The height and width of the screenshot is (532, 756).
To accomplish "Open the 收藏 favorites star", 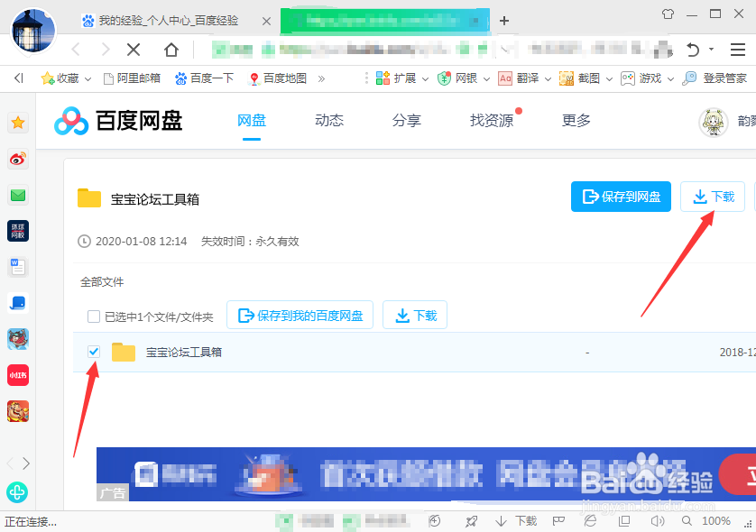I will coord(60,78).
